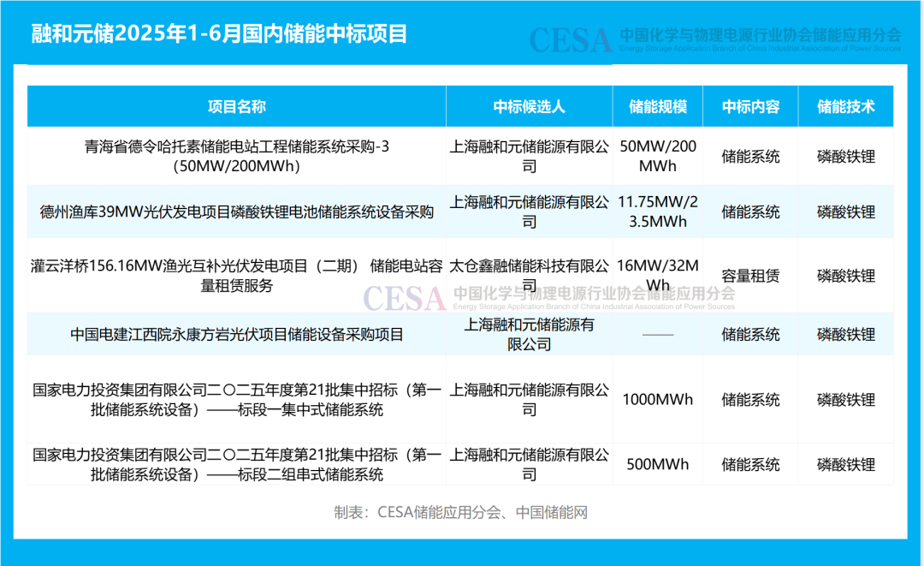Viewport: 924px width, 566px height.
Task: Select the 50MW/200MWh scale cell
Action: (657, 156)
